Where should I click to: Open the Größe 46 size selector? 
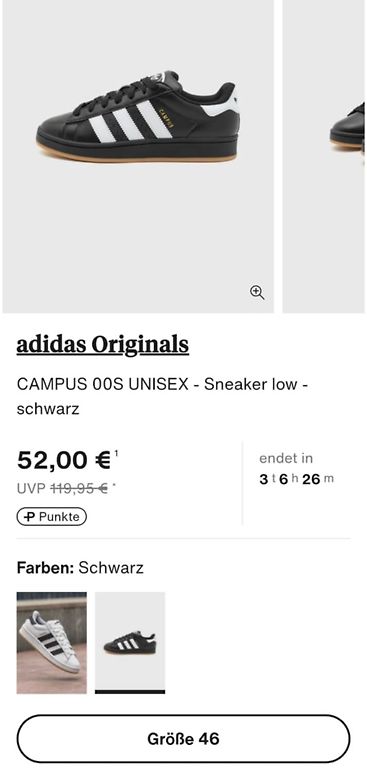click(183, 738)
